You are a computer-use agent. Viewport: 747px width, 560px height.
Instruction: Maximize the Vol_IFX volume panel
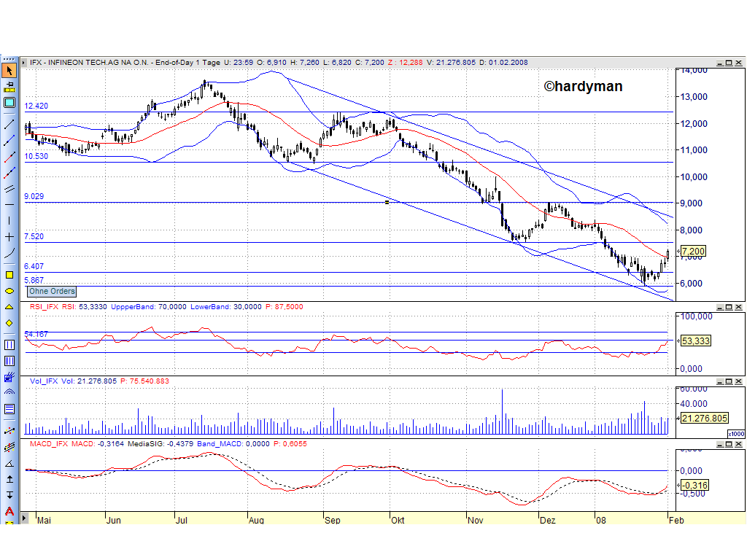tap(727, 381)
